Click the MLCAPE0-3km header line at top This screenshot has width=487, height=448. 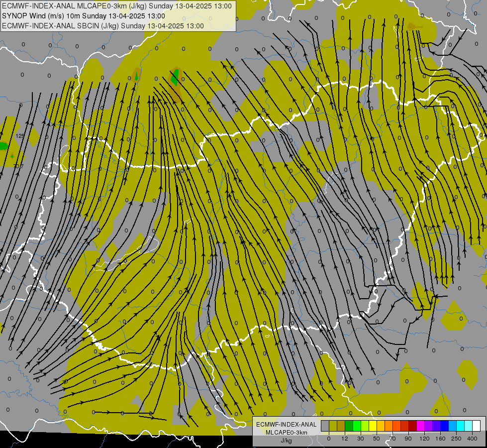point(117,6)
